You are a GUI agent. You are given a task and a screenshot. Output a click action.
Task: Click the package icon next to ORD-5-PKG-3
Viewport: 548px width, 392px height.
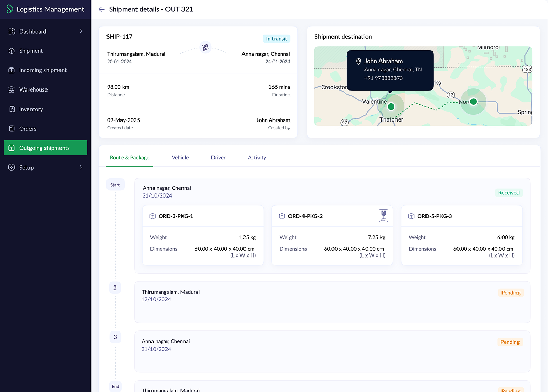click(x=412, y=216)
